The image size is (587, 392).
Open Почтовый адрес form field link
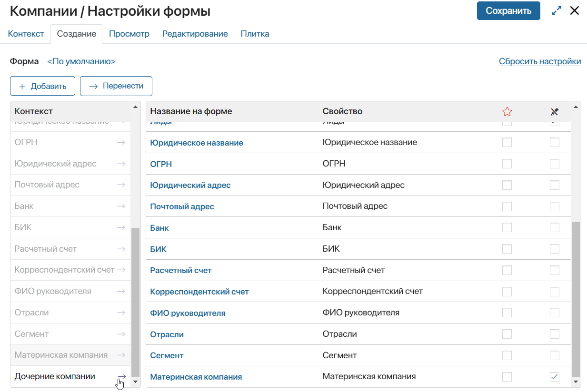point(182,206)
